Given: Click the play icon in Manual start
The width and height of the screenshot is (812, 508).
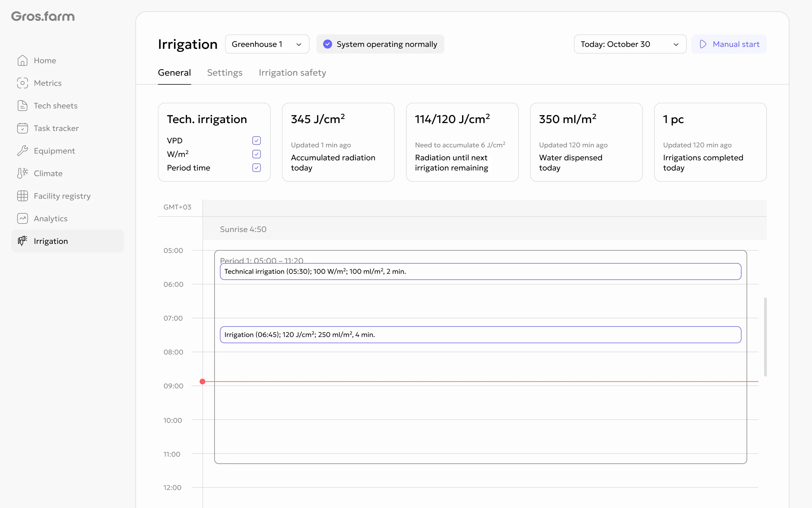Looking at the screenshot, I should (x=703, y=44).
